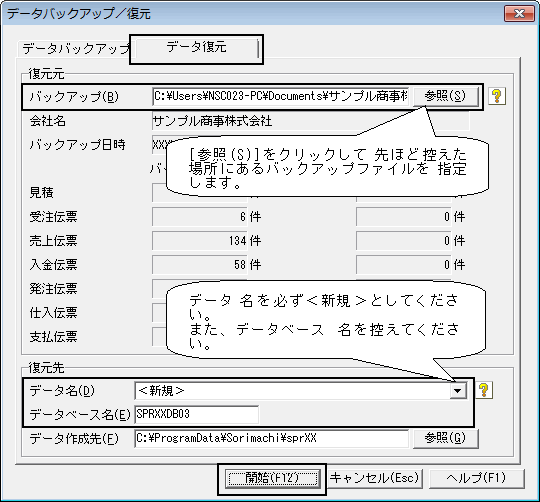Screen dimensions: 540x502
Task: Click the 参照(G) browse button
Action: 445,438
